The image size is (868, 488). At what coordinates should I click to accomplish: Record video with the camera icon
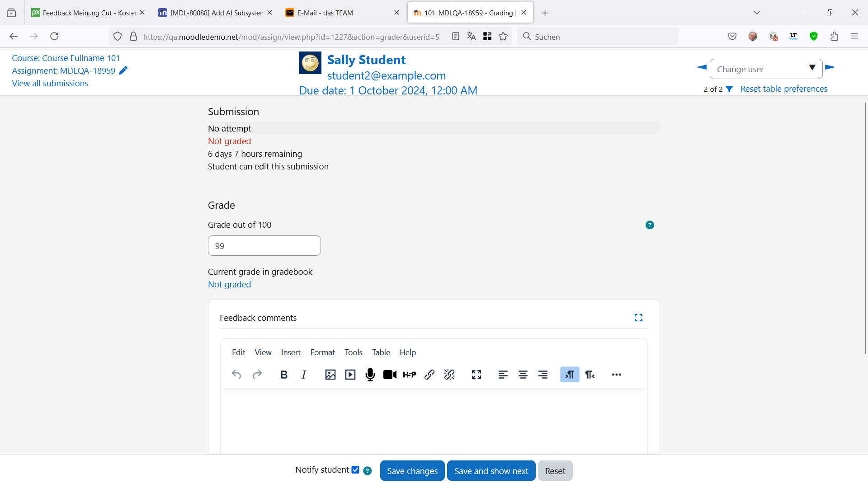[x=390, y=375]
